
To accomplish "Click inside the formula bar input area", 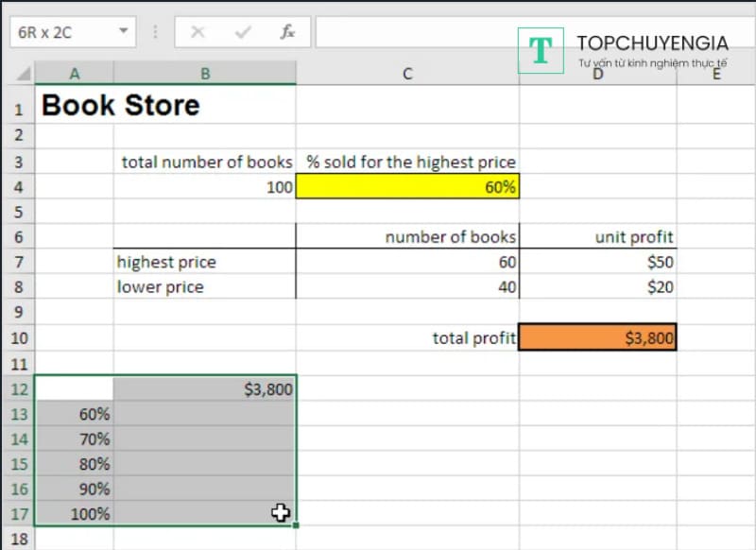I will 416,32.
